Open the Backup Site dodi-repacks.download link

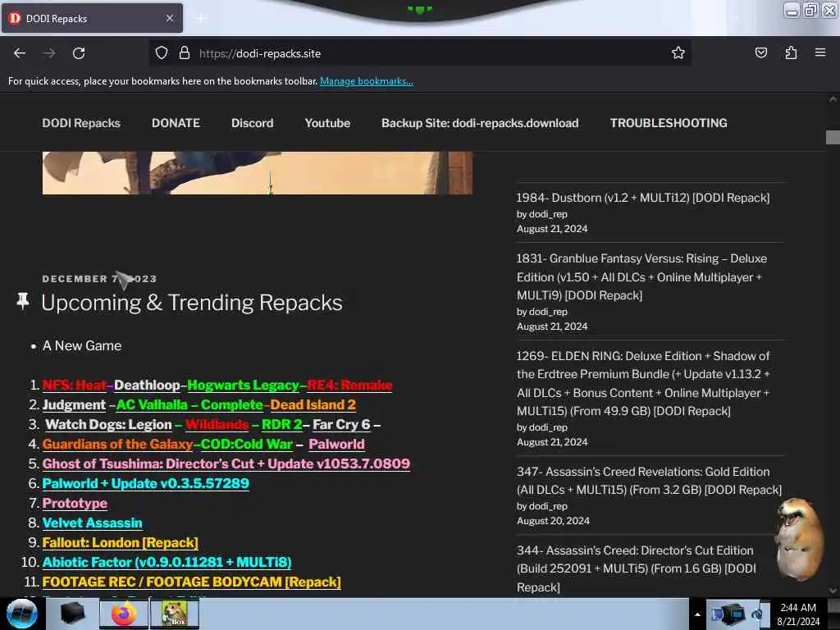[x=480, y=123]
